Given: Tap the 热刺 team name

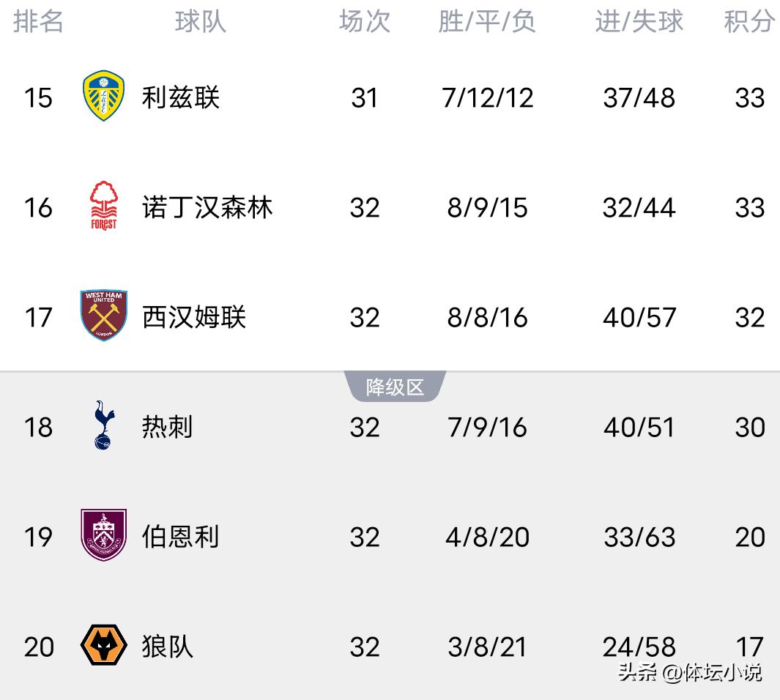Looking at the screenshot, I should (x=168, y=427).
